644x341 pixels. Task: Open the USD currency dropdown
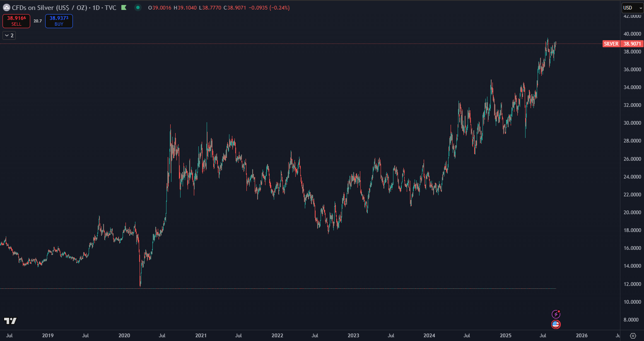(x=632, y=8)
